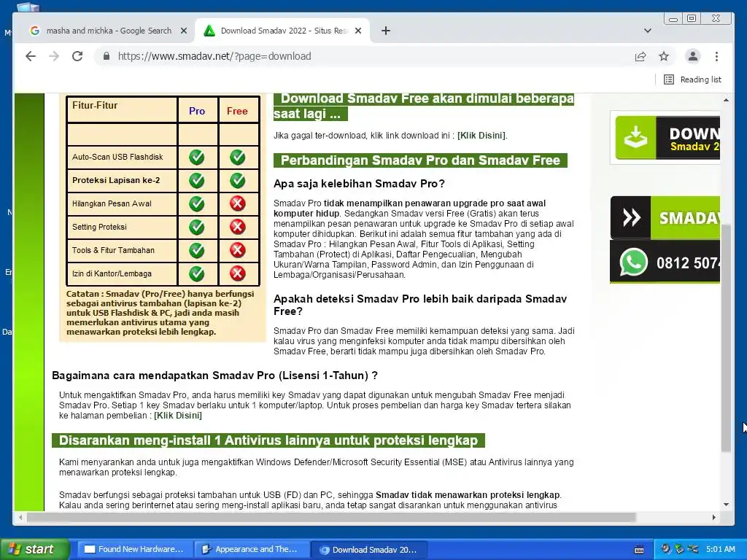Viewport: 747px width, 560px height.
Task: Click the address bar URL field
Action: pyautogui.click(x=362, y=56)
